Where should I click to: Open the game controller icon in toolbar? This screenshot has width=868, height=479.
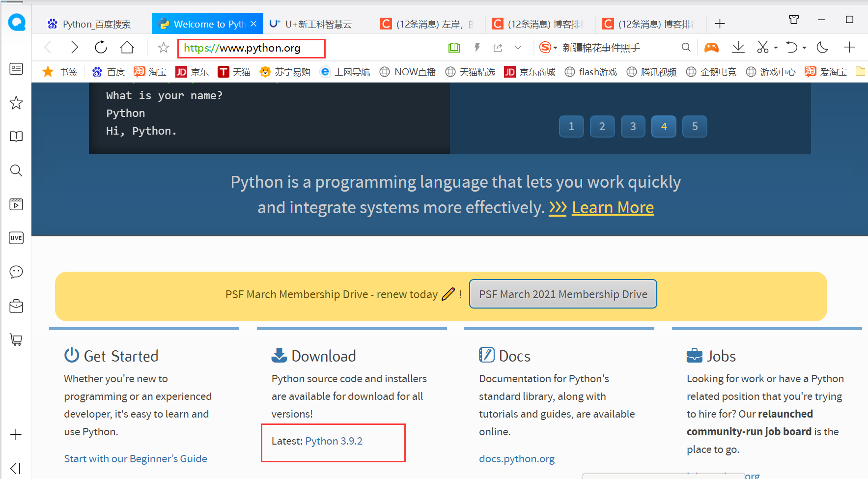(711, 47)
